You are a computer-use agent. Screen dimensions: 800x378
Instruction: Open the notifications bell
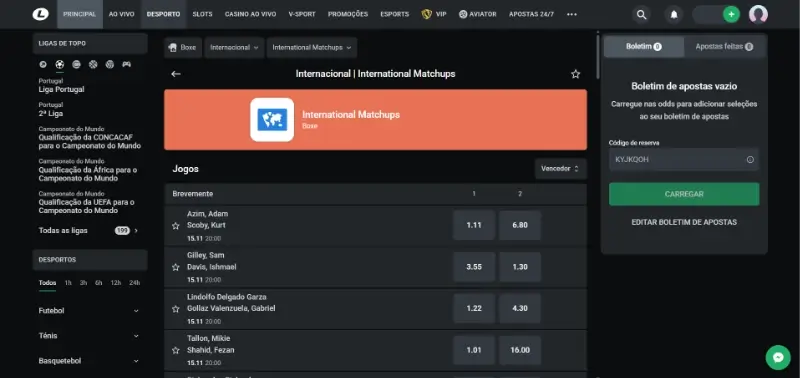(674, 15)
